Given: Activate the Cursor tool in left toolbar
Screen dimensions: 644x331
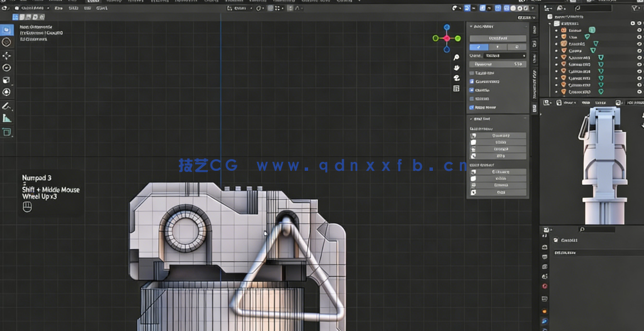Looking at the screenshot, I should coord(7,42).
